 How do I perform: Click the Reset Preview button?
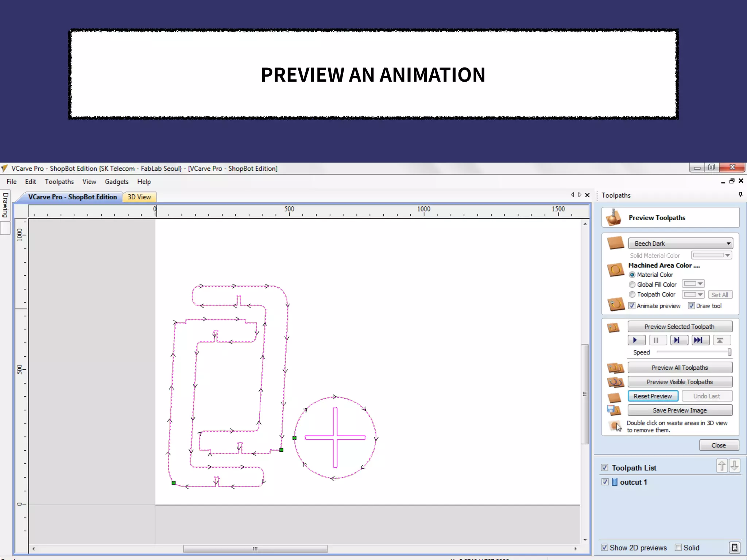point(653,396)
